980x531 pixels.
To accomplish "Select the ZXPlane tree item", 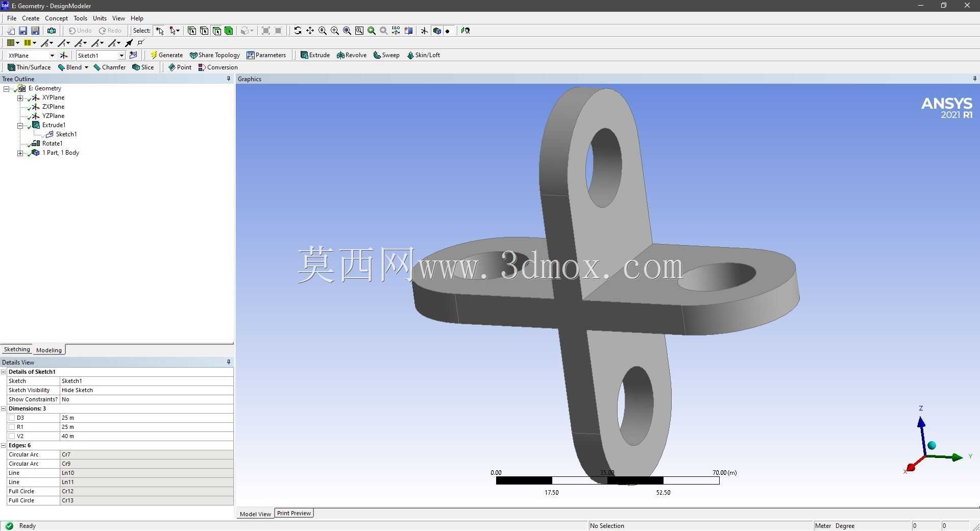I will [x=53, y=107].
